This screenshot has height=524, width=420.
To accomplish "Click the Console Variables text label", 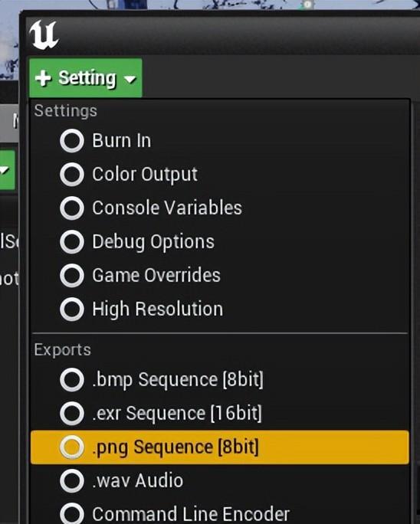I will coord(167,208).
